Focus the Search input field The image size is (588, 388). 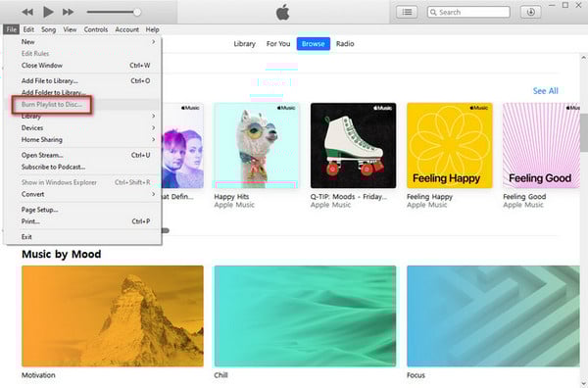tap(468, 12)
